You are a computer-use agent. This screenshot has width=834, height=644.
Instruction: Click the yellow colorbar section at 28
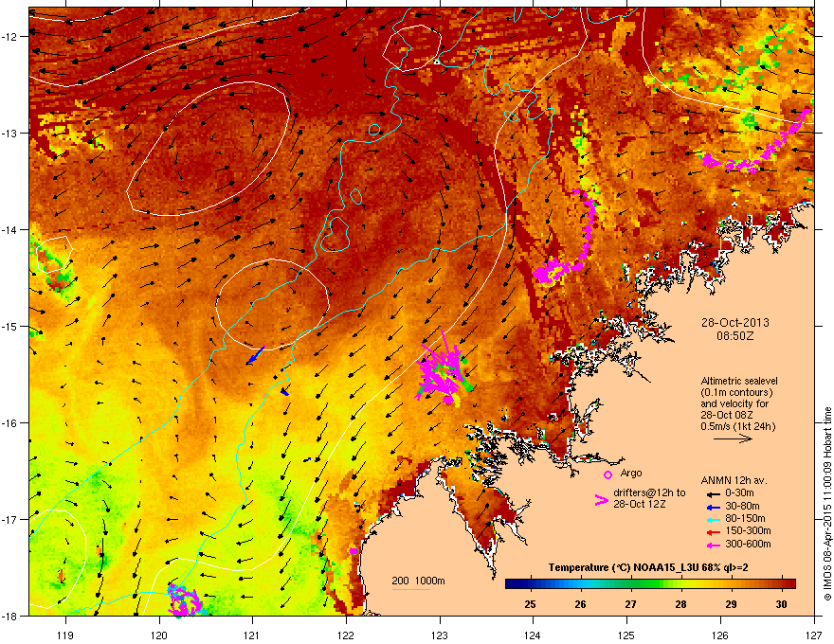[x=680, y=584]
